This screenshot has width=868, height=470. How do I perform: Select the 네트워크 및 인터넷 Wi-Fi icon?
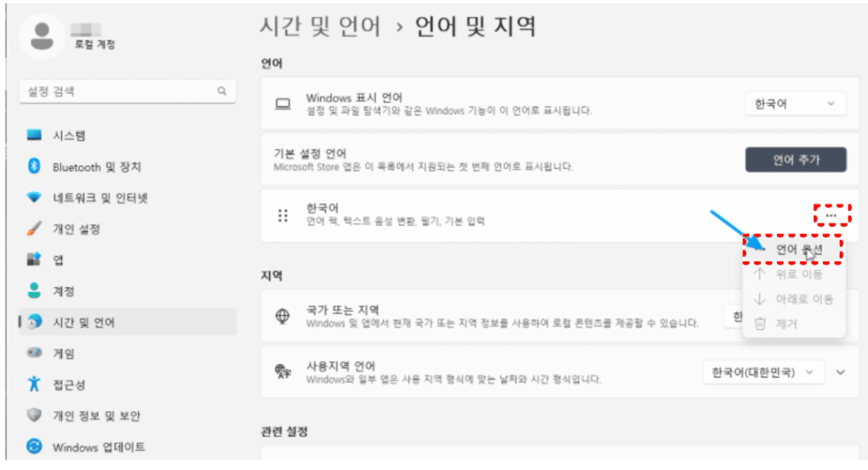point(34,198)
